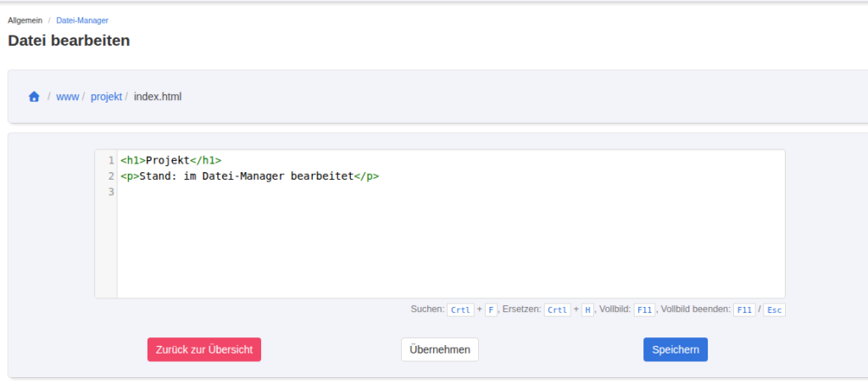Viewport: 868px width, 384px height.
Task: Click the closing </p> tag in editor
Action: click(x=366, y=176)
